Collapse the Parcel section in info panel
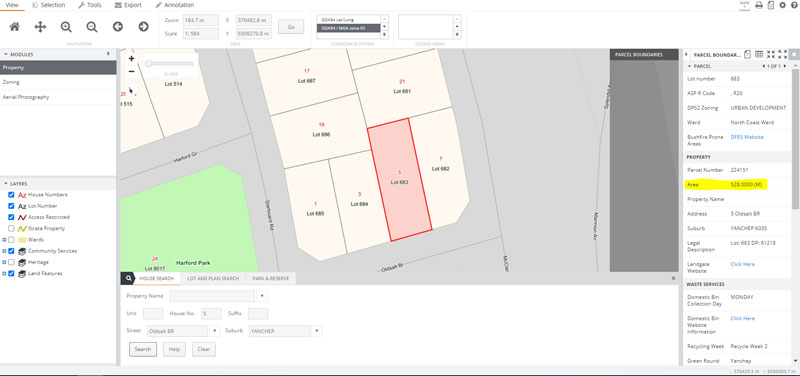800x376 pixels. coord(690,66)
